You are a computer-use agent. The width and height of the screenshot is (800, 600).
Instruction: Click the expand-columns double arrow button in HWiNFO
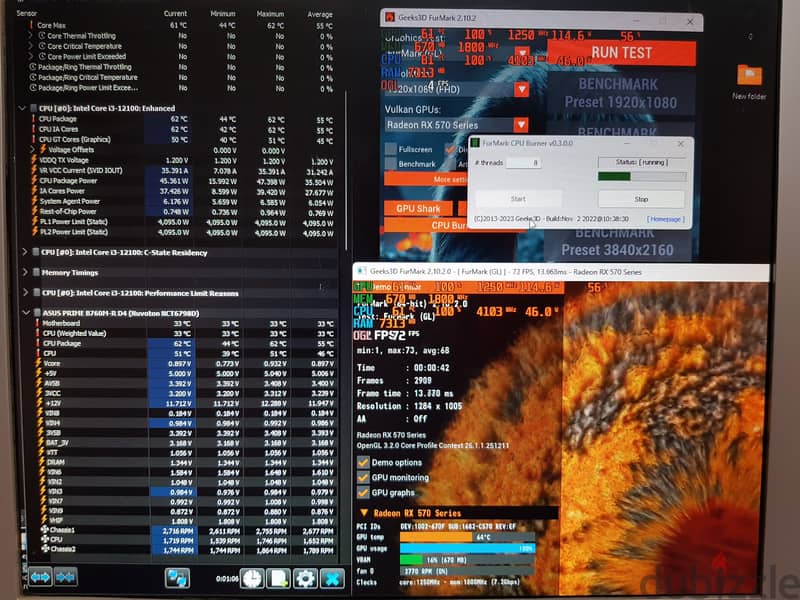pos(40,578)
